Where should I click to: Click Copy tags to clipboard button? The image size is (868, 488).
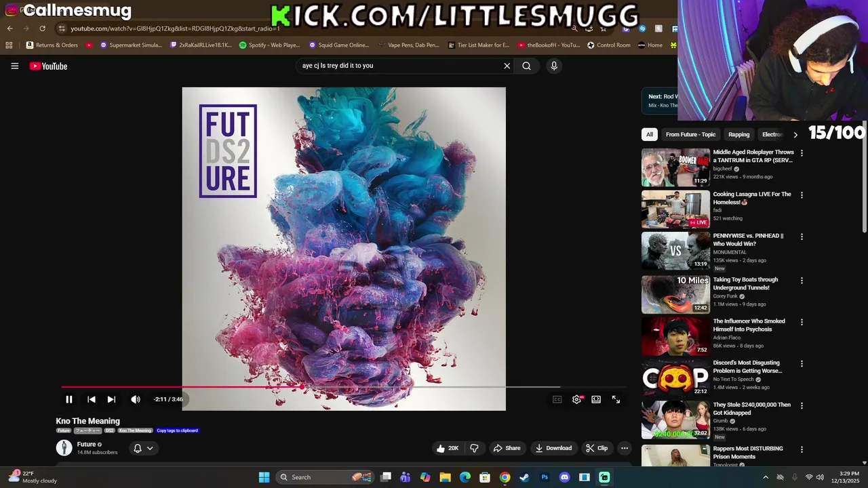177,430
